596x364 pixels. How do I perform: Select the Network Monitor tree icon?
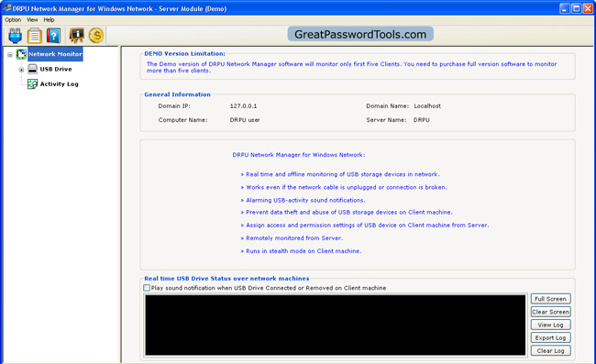[x=21, y=54]
